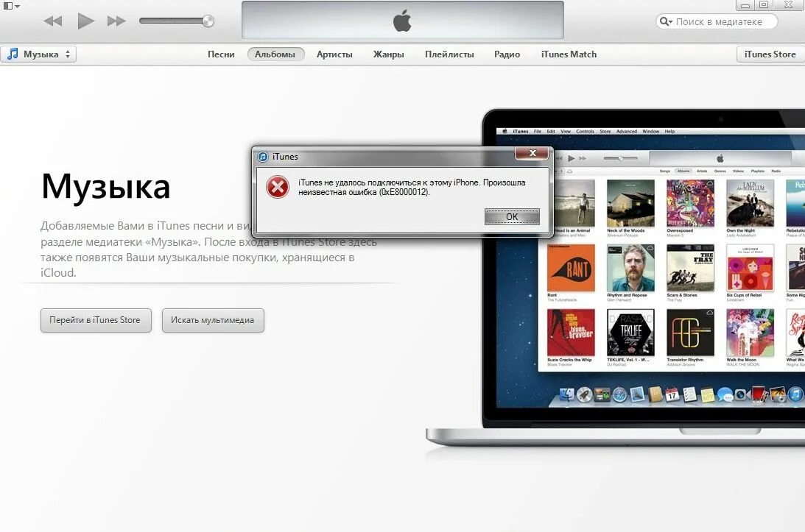Click the Finder icon in the MacBook dock
The height and width of the screenshot is (532, 805).
click(567, 394)
